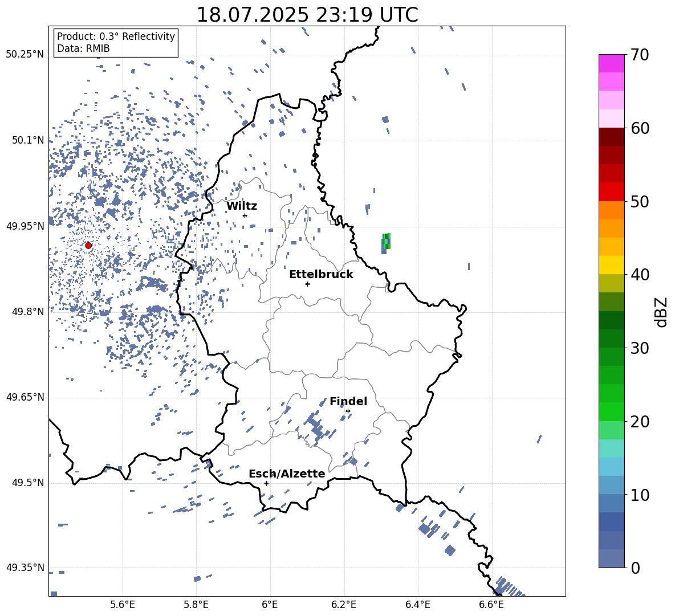Click the Product: 0.3° Reflectivity text
The height and width of the screenshot is (616, 675).
click(x=116, y=36)
